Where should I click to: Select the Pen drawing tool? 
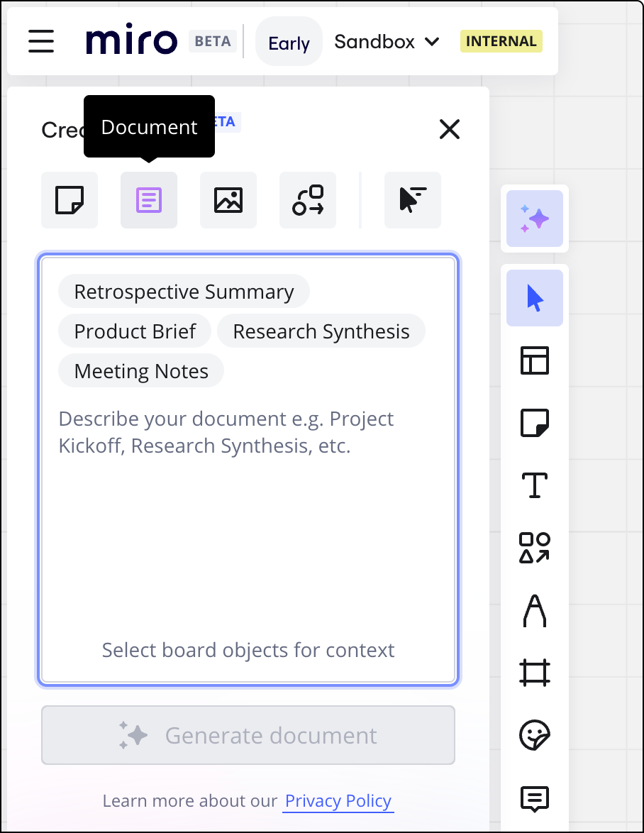[x=535, y=610]
